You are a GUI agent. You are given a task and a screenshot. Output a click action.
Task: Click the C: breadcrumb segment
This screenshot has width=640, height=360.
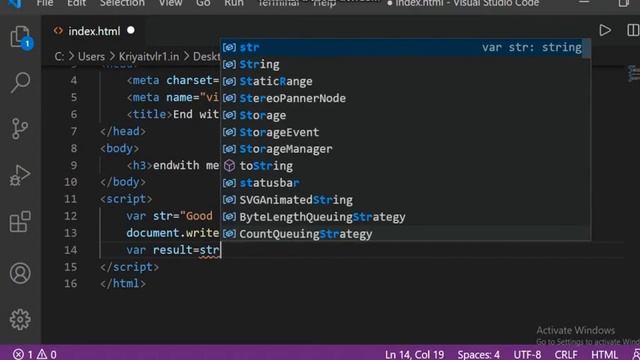point(59,56)
